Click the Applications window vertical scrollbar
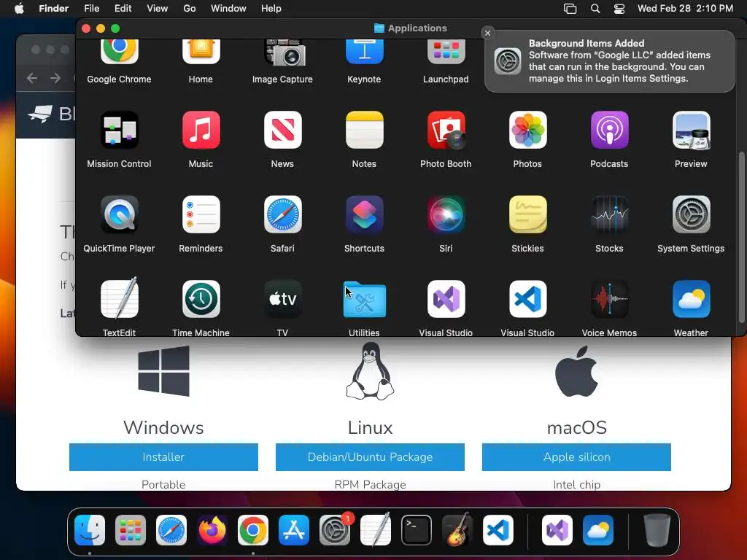The height and width of the screenshot is (560, 747). (741, 237)
